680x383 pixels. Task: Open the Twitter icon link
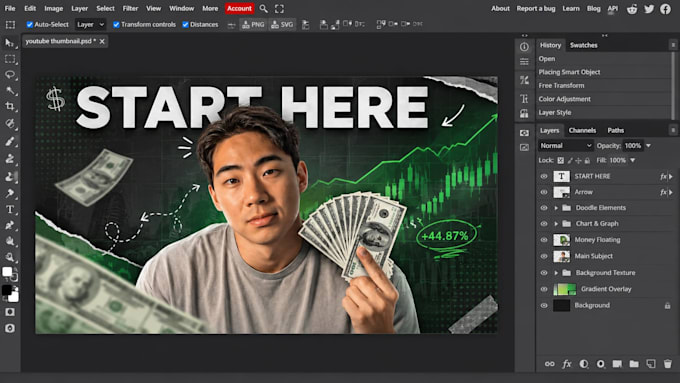[649, 9]
